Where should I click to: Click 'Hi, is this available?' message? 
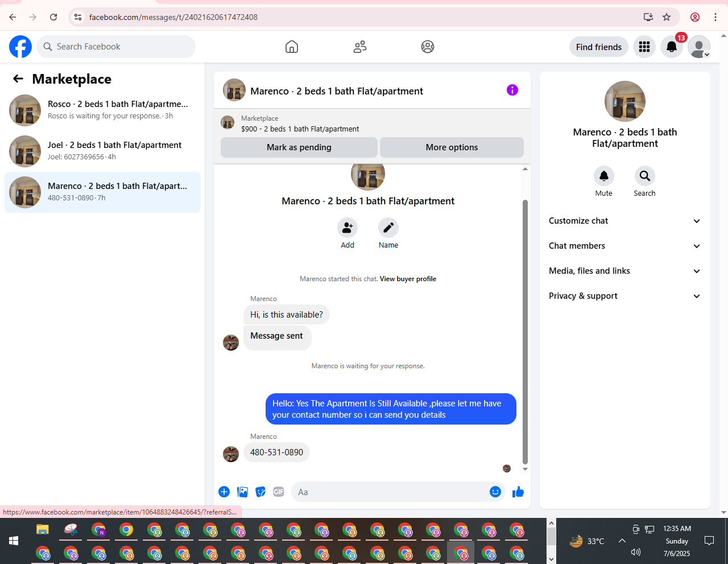tap(287, 315)
